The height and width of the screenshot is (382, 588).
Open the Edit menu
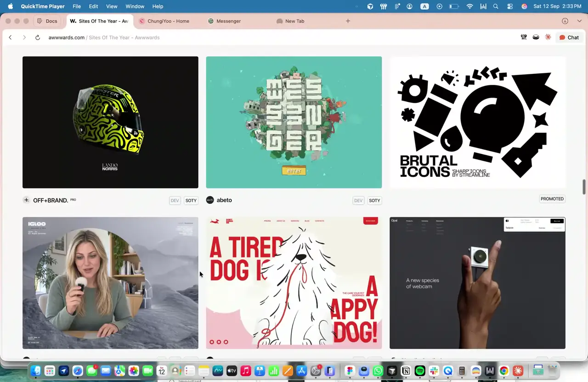[x=93, y=6]
